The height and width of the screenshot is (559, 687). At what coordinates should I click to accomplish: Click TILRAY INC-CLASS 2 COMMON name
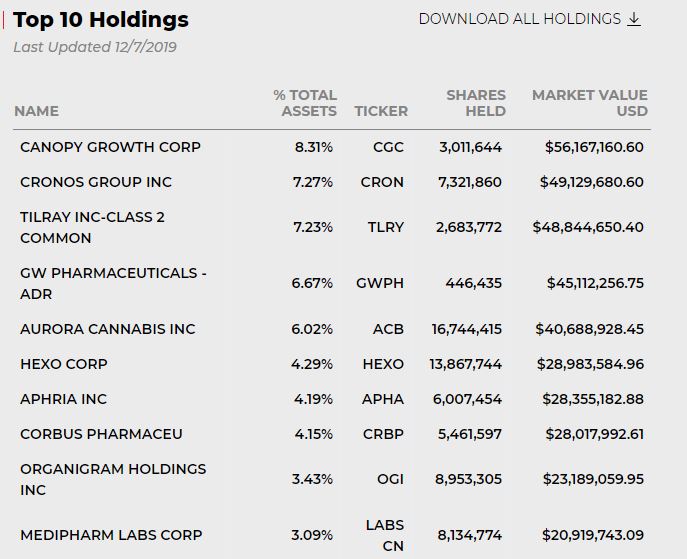(92, 227)
